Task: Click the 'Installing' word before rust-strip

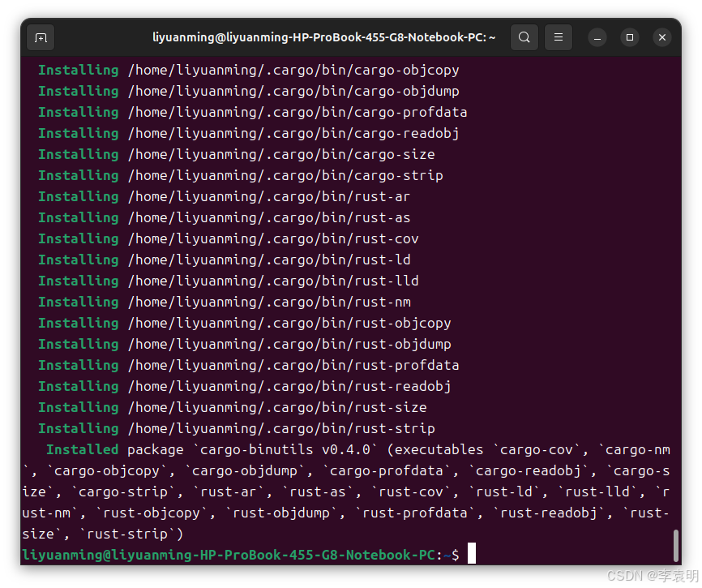Action: coord(79,428)
